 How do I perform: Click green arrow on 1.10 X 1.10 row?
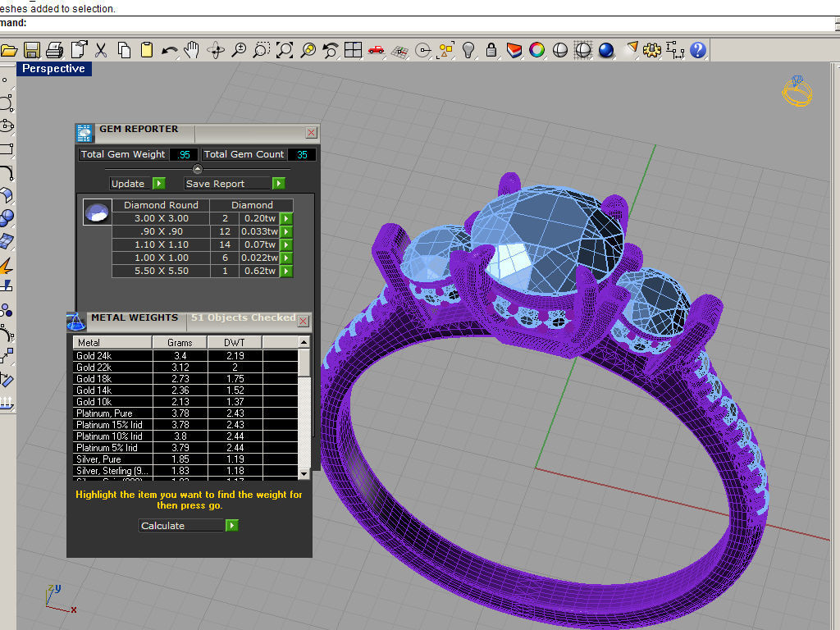[286, 244]
